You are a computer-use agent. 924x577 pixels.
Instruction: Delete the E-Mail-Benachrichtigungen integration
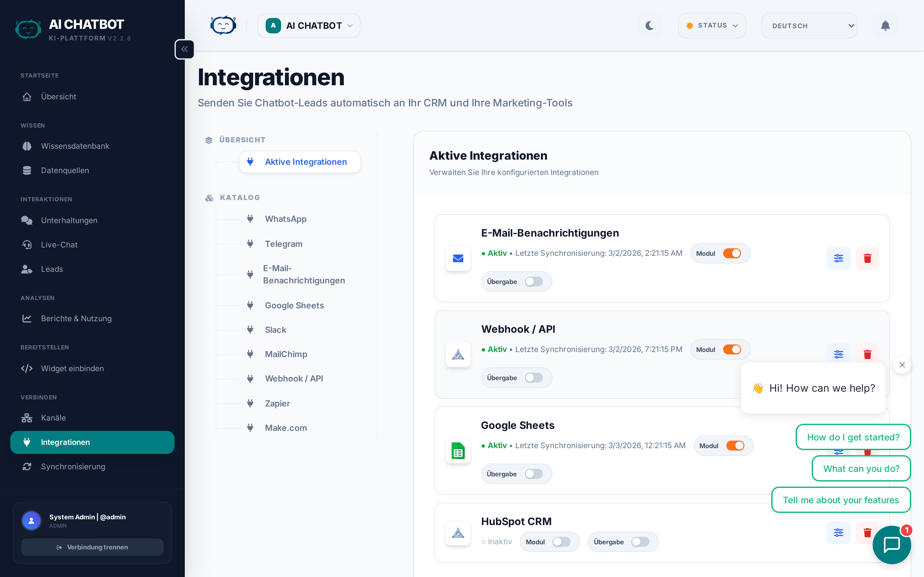[x=867, y=258]
